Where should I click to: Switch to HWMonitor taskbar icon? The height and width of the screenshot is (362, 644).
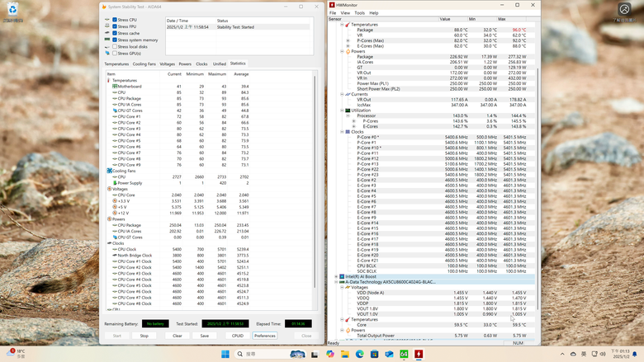419,355
